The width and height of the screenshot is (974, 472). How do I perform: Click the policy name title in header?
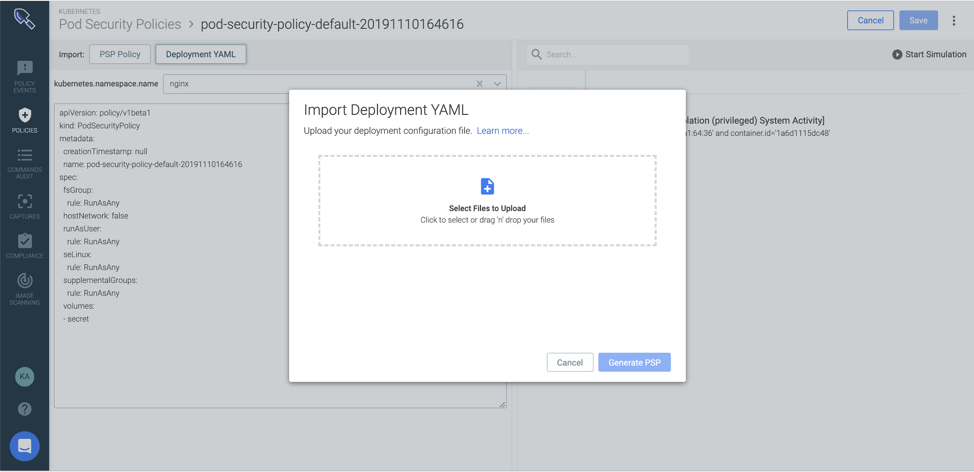click(x=332, y=24)
